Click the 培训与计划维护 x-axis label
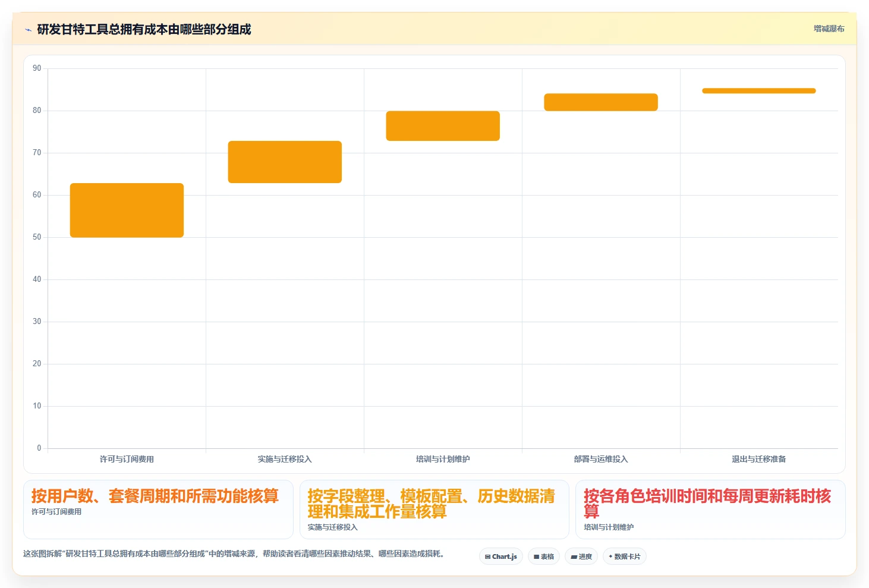Image resolution: width=869 pixels, height=588 pixels. [443, 459]
